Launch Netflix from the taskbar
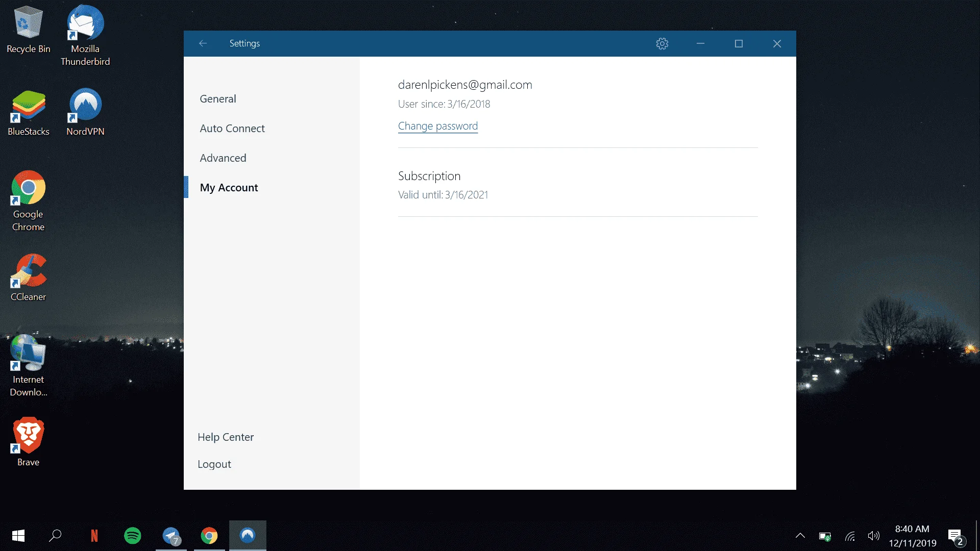The height and width of the screenshot is (551, 980). coord(94,536)
